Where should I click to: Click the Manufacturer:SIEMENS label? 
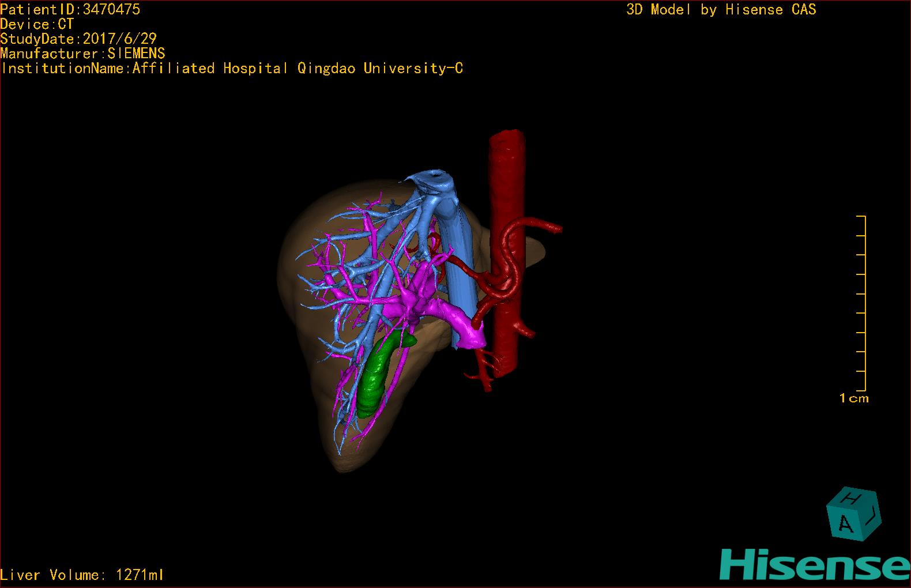click(83, 54)
